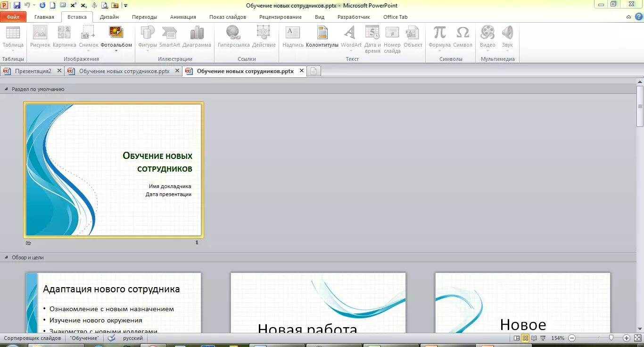Click the "Обучение" theme name in status bar

84,338
